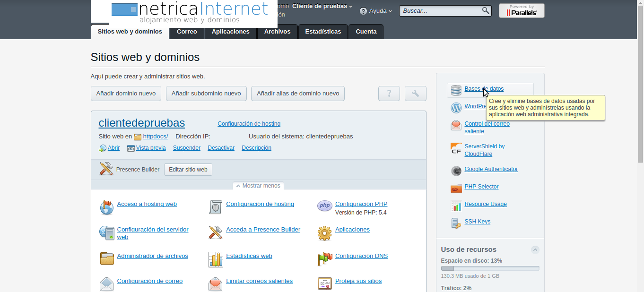
Task: Click the Aplicaciones gear icon
Action: (324, 232)
